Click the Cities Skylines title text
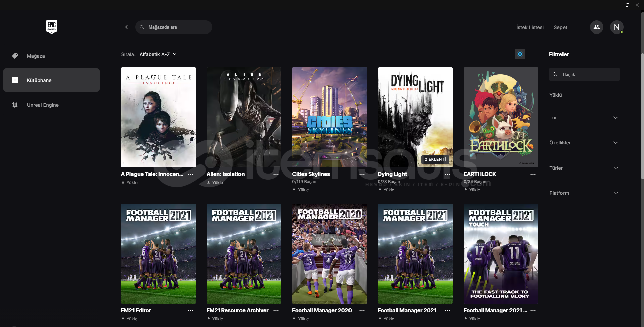644x327 pixels. (x=311, y=174)
